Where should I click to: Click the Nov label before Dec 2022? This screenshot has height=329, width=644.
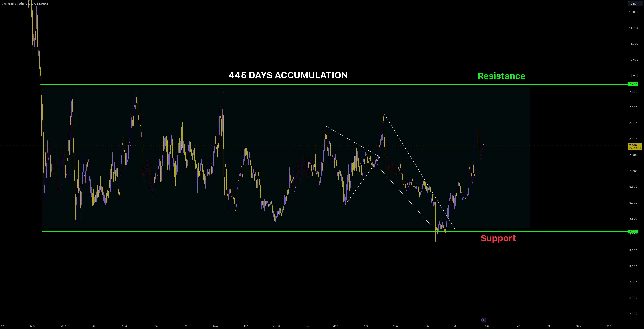(216, 326)
